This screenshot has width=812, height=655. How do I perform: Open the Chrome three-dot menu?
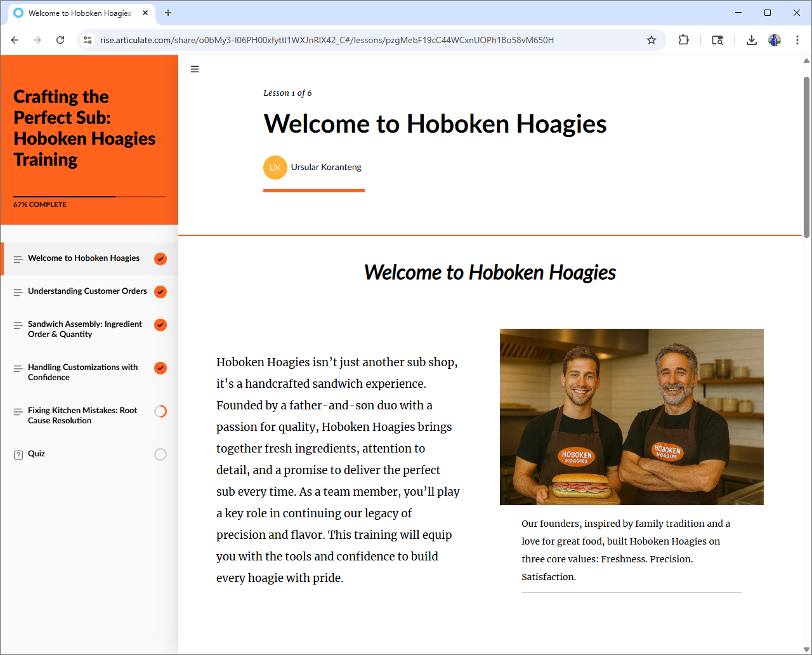[x=797, y=40]
